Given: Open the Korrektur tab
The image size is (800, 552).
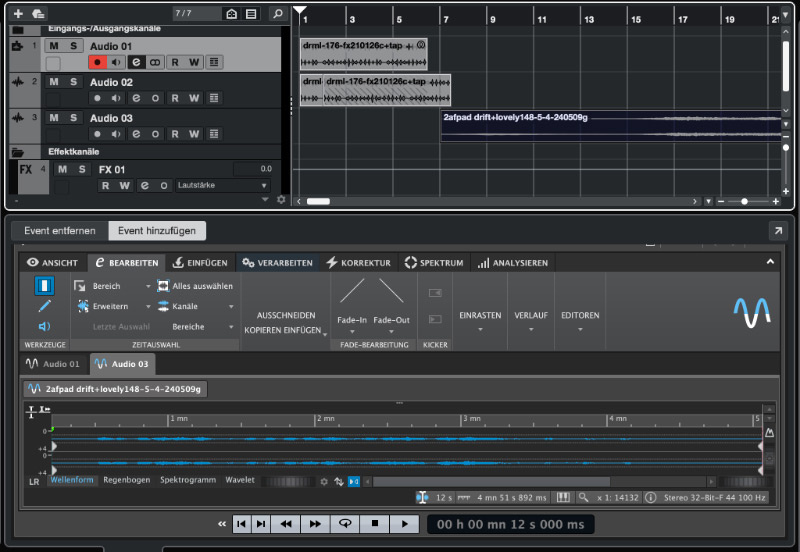Looking at the screenshot, I should click(x=359, y=263).
